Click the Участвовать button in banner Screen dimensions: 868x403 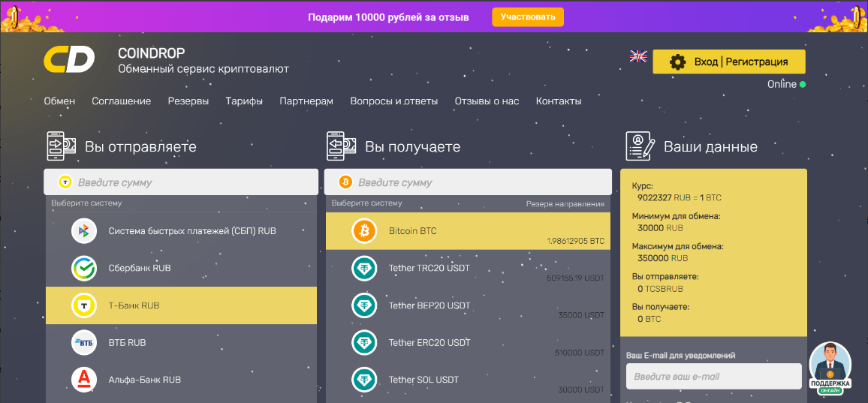point(528,17)
